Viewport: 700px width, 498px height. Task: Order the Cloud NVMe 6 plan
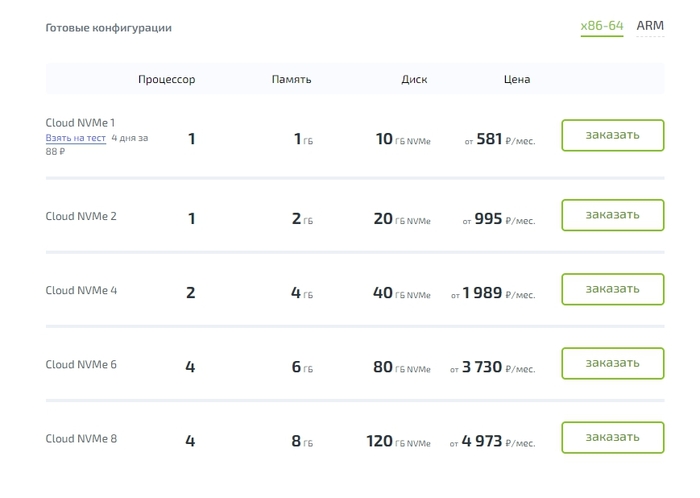point(612,363)
